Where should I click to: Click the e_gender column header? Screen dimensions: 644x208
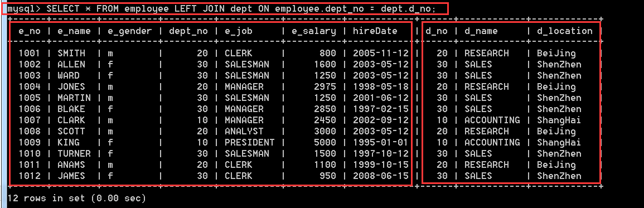[x=130, y=31]
